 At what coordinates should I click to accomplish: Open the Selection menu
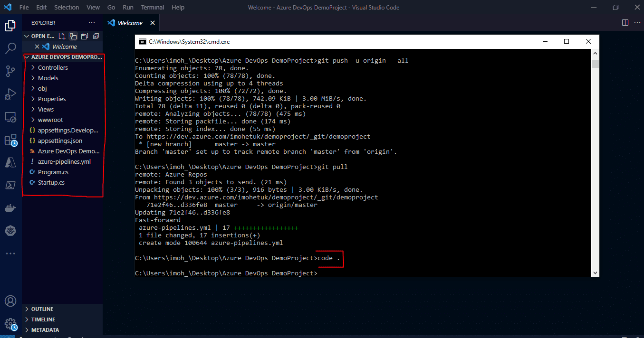coord(67,7)
